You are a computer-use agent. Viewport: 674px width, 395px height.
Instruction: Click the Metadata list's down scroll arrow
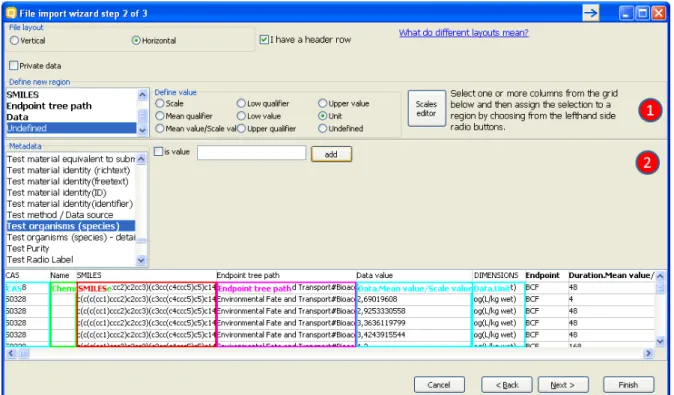[x=141, y=260]
